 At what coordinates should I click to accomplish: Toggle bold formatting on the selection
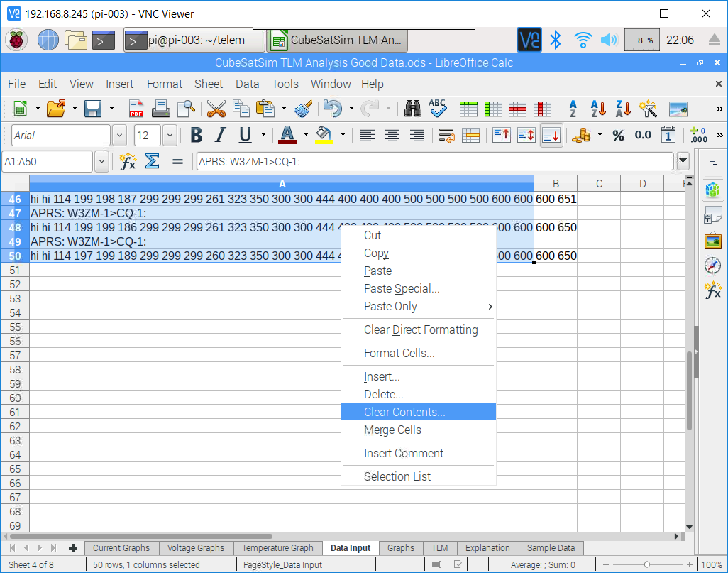click(x=196, y=136)
